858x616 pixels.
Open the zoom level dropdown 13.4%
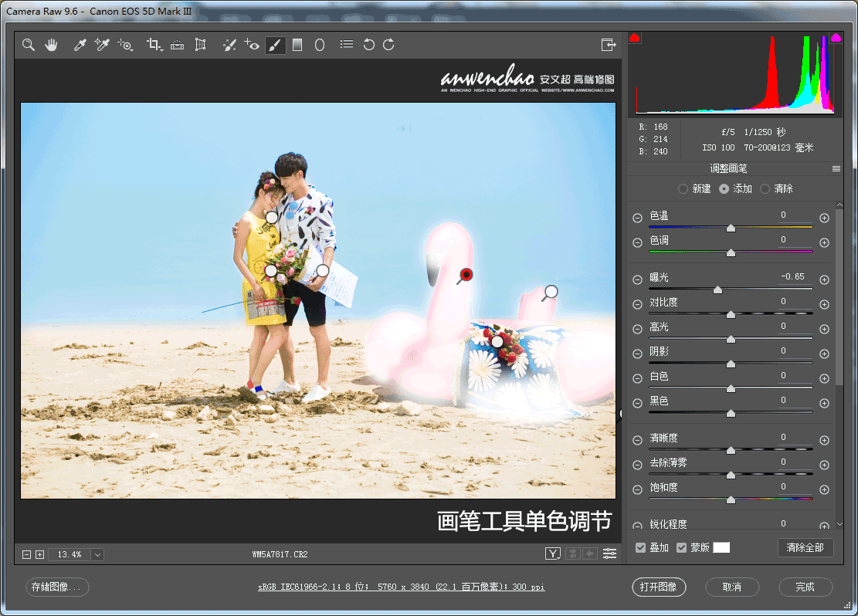click(97, 555)
